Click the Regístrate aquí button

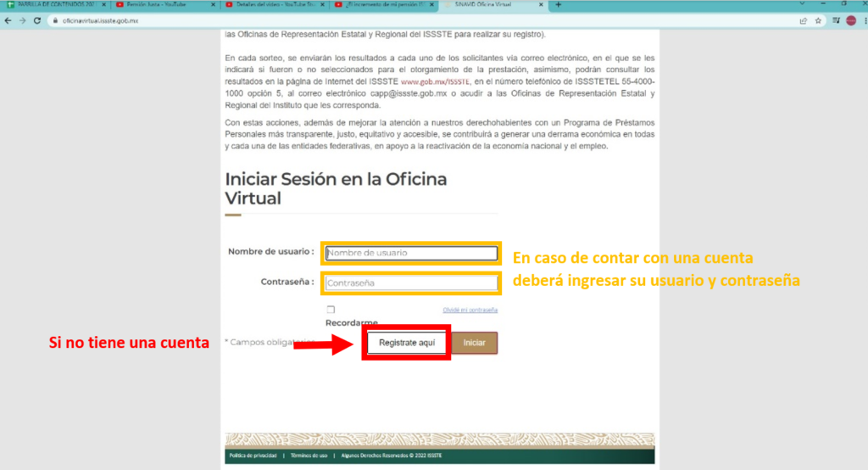tap(407, 343)
